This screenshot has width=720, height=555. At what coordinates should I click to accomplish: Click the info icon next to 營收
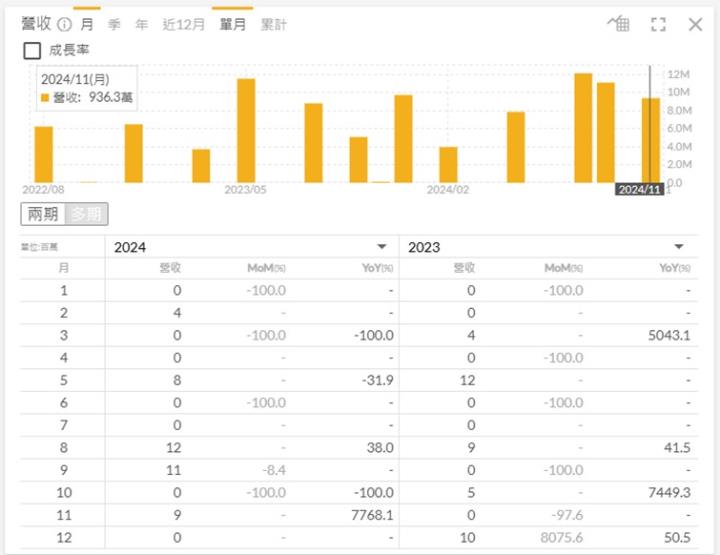point(64,25)
